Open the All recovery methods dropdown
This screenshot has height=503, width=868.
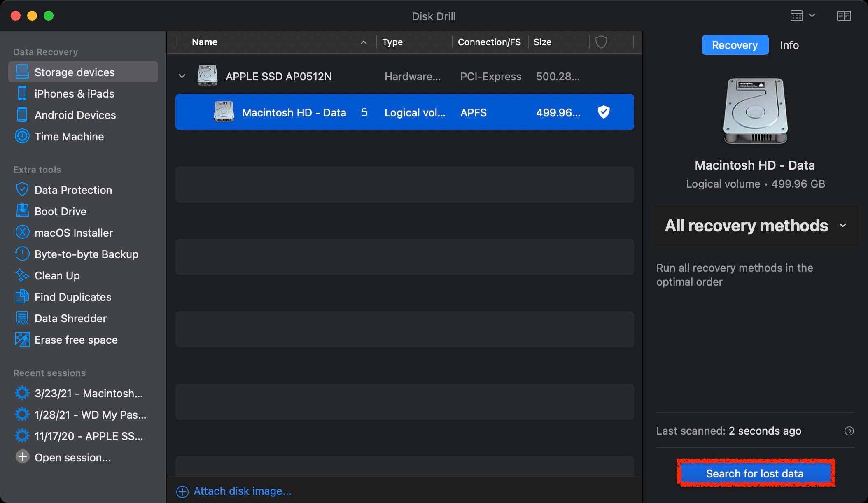pos(755,226)
